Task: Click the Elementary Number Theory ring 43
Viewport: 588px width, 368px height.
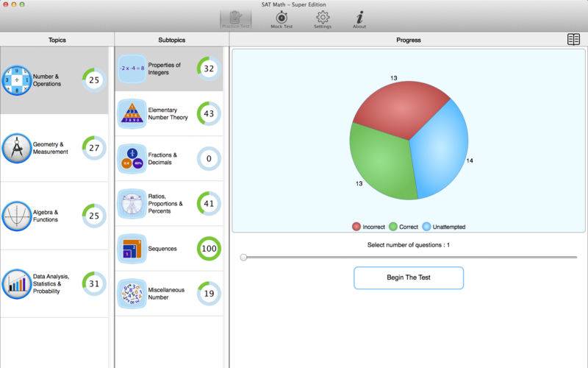Action: 209,113
